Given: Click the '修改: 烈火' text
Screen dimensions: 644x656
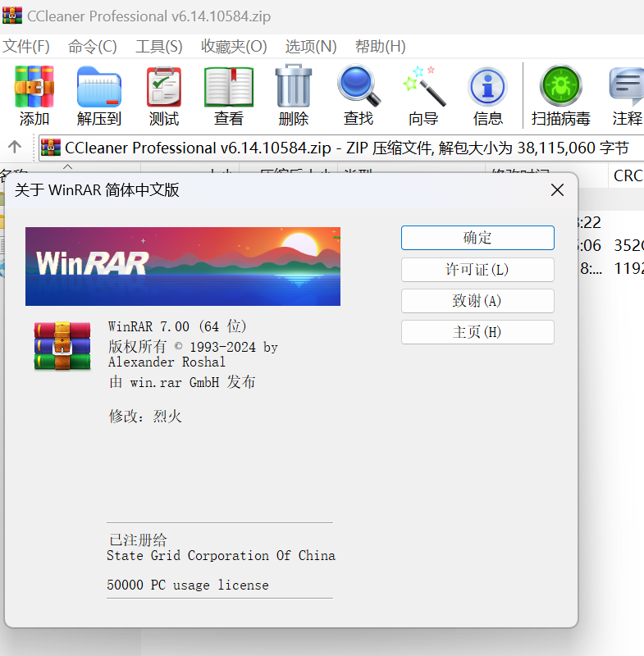Looking at the screenshot, I should tap(145, 417).
